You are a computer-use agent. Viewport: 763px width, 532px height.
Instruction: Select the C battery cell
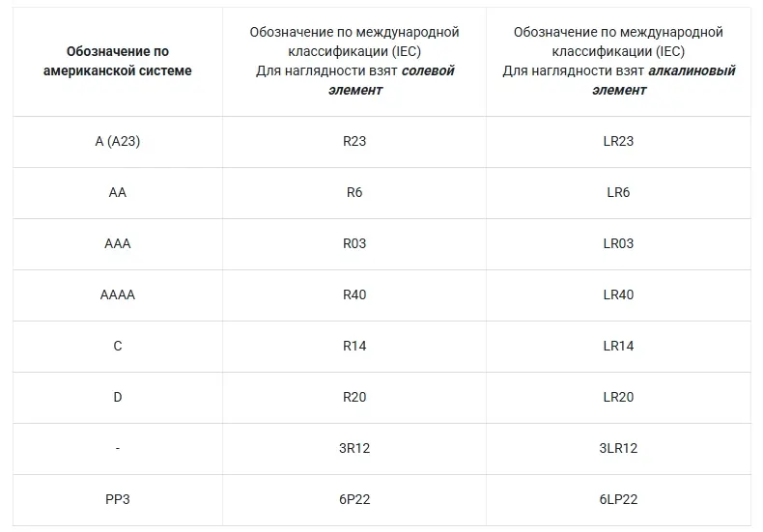[x=117, y=346]
